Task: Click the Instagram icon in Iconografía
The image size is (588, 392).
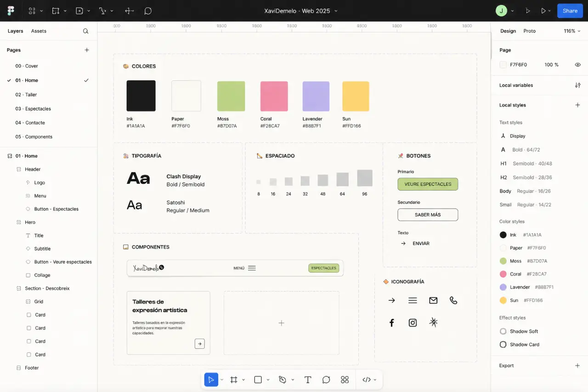Action: (413, 323)
